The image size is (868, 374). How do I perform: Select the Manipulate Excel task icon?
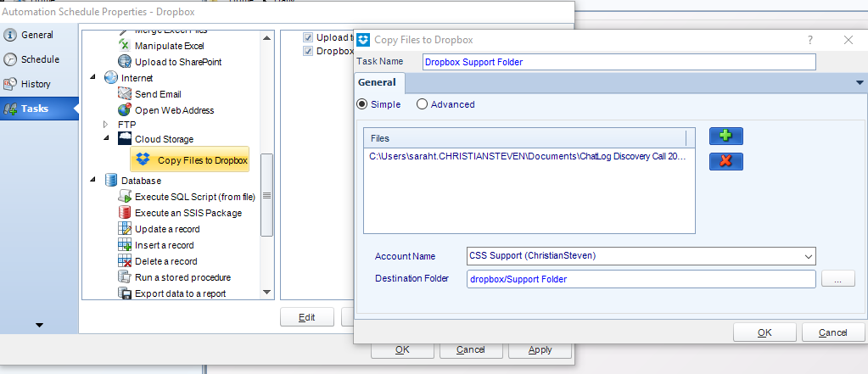coord(125,46)
